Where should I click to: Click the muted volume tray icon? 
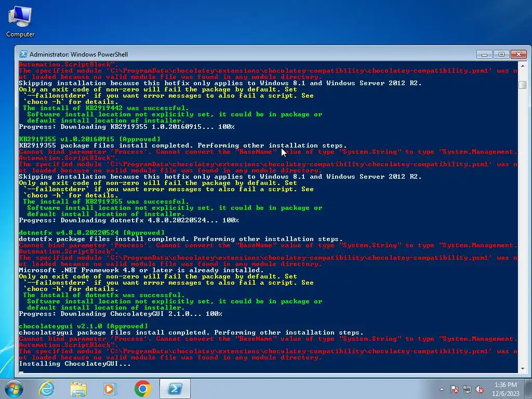click(x=480, y=390)
